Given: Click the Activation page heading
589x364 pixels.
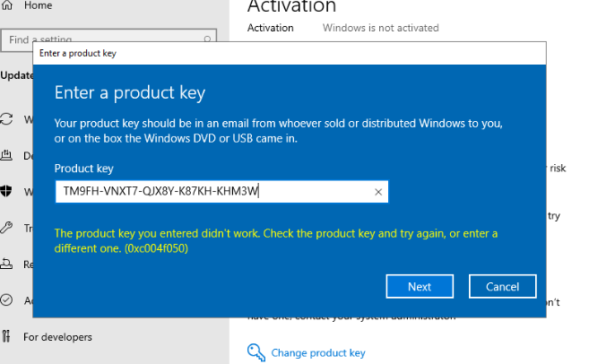Looking at the screenshot, I should [291, 6].
